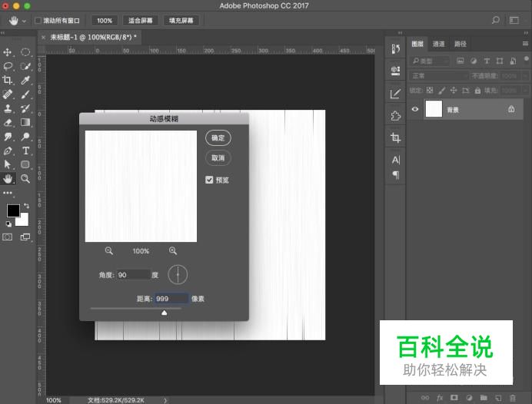Select the Gradient tool
This screenshot has width=532, height=404.
coord(25,122)
